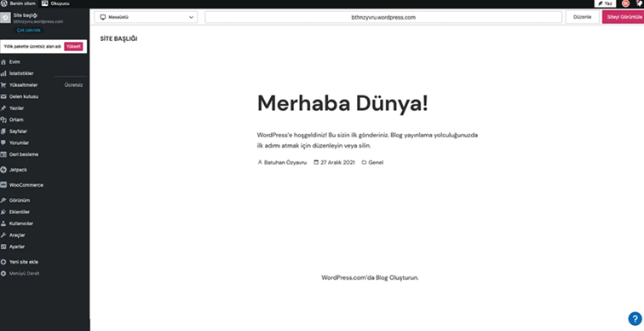The width and height of the screenshot is (644, 331).
Task: Click the Siteyi Görüntüle button
Action: (x=624, y=17)
